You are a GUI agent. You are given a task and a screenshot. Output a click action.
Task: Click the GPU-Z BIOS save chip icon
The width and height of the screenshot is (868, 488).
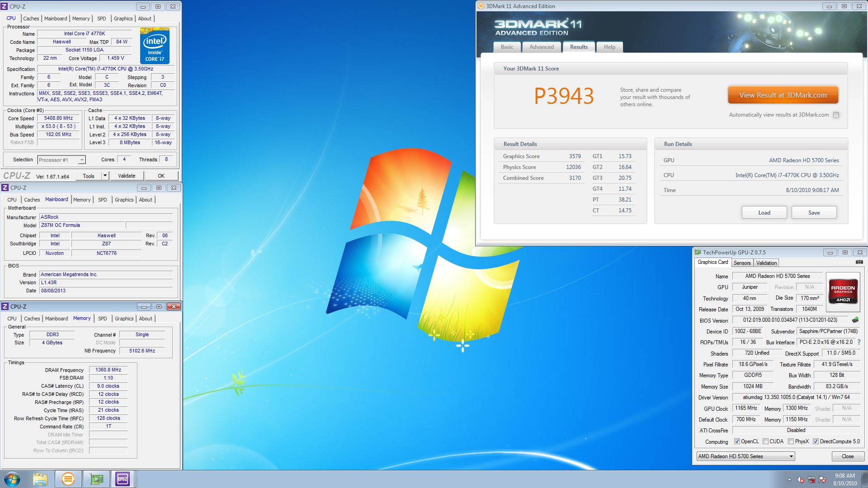[855, 320]
